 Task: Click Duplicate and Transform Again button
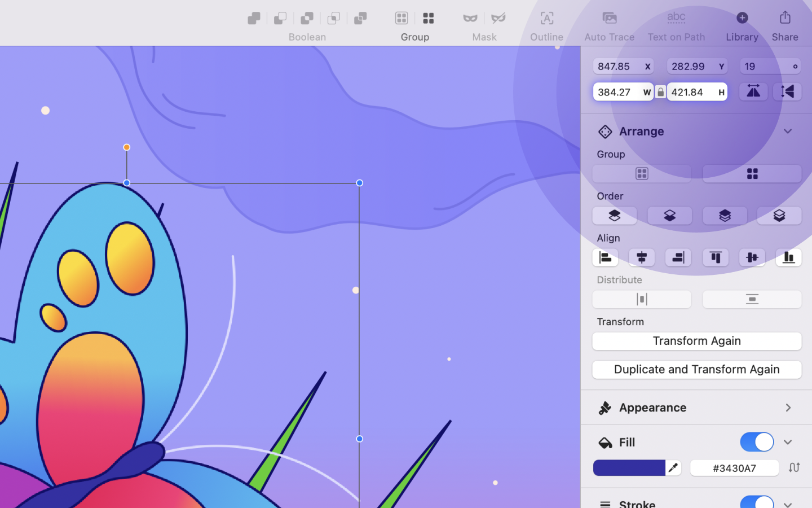click(x=697, y=369)
